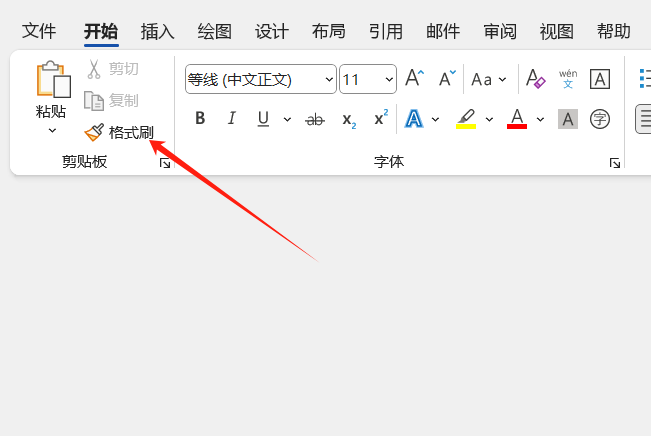651x436 pixels.
Task: Increase font size with larger A icon
Action: tap(414, 79)
